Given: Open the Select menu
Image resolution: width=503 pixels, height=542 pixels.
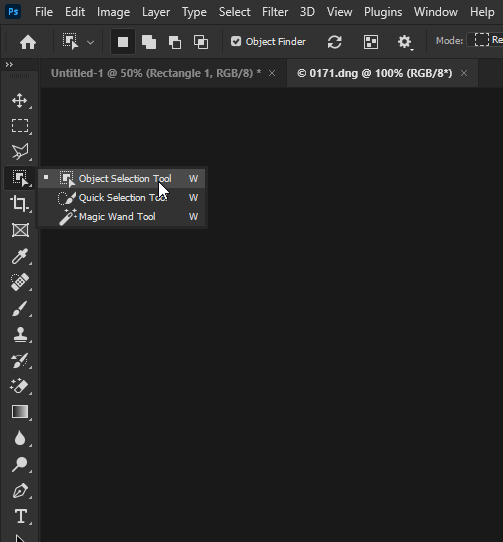Looking at the screenshot, I should coord(234,12).
